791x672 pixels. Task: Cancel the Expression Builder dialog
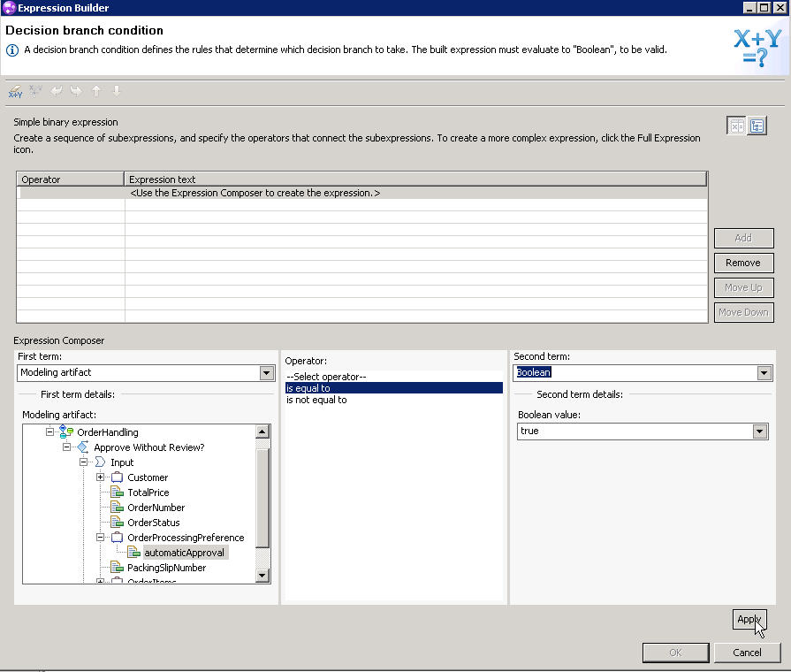pos(747,653)
